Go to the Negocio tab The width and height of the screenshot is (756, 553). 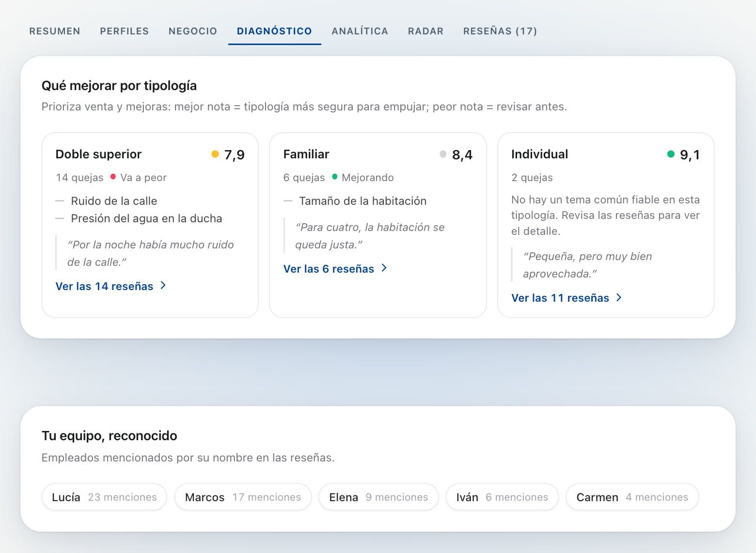(x=193, y=31)
